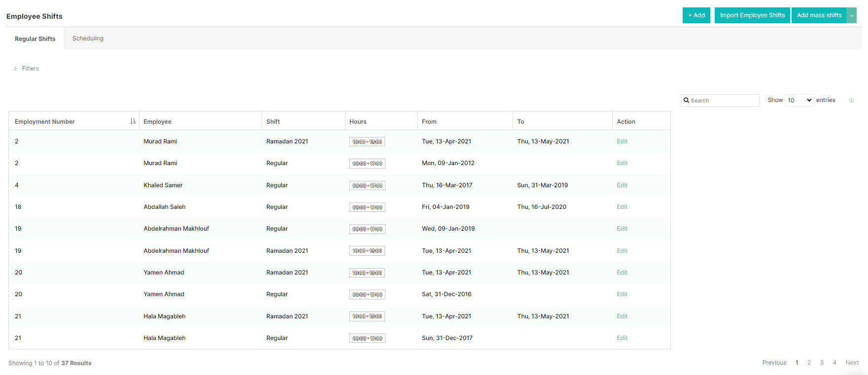Edit Abdallah Saleh's Regular shift

(x=622, y=207)
